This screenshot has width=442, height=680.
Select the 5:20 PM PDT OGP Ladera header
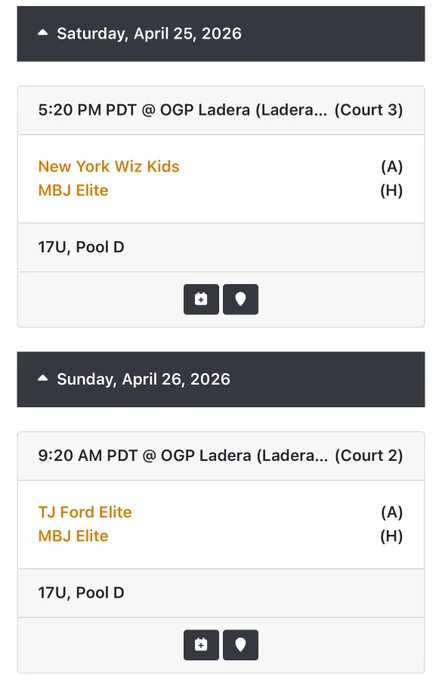pos(221,110)
